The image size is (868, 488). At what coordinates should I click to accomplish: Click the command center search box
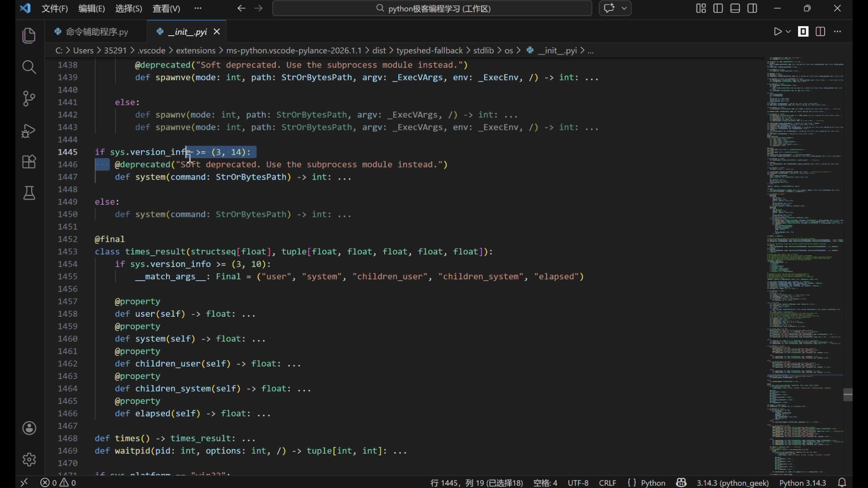pos(432,9)
